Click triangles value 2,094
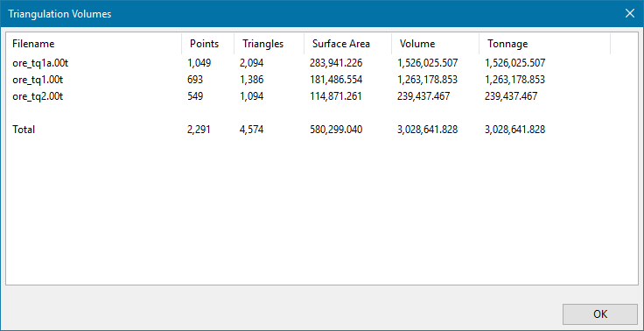This screenshot has width=644, height=331. [252, 63]
